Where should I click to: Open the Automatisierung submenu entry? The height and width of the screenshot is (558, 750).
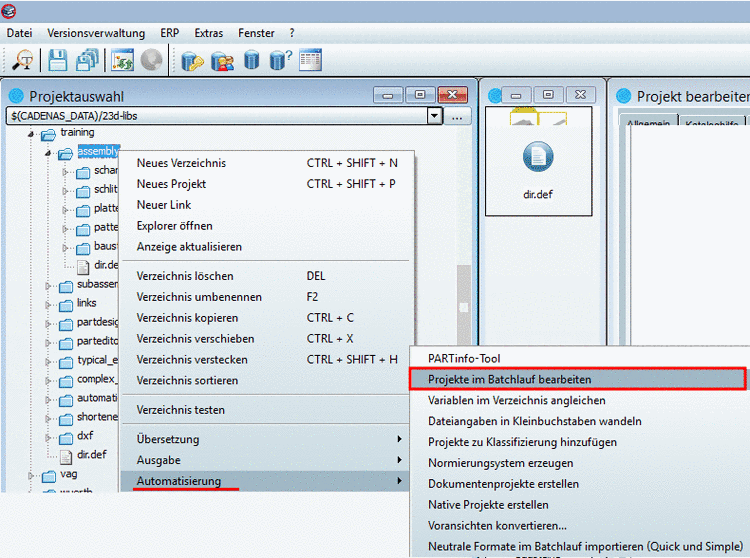[265, 481]
